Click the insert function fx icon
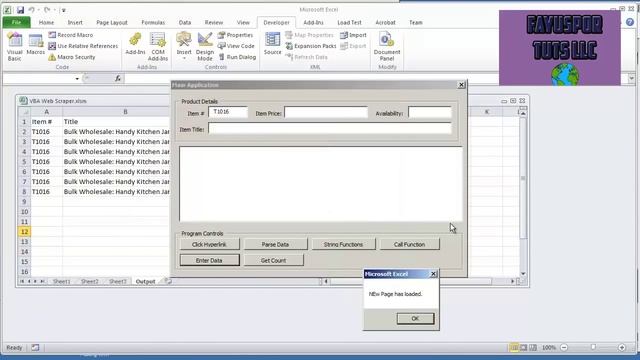The height and width of the screenshot is (360, 640). tap(118, 78)
